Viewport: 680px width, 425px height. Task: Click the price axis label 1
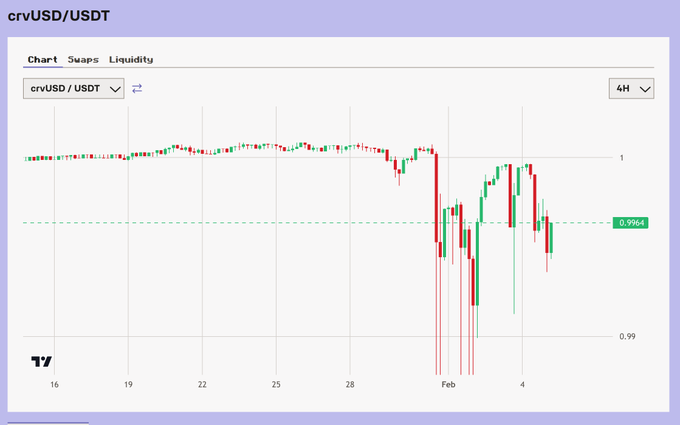tap(621, 158)
